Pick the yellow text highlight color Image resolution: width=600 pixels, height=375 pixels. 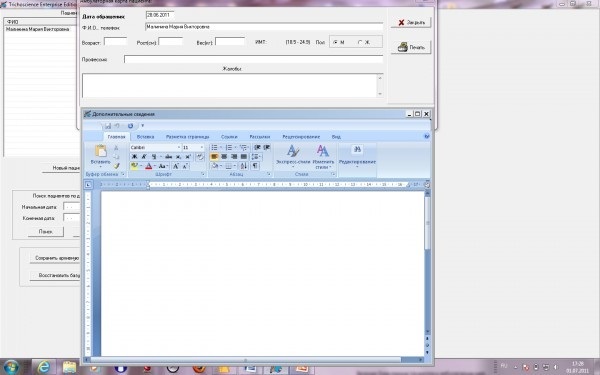click(x=134, y=166)
